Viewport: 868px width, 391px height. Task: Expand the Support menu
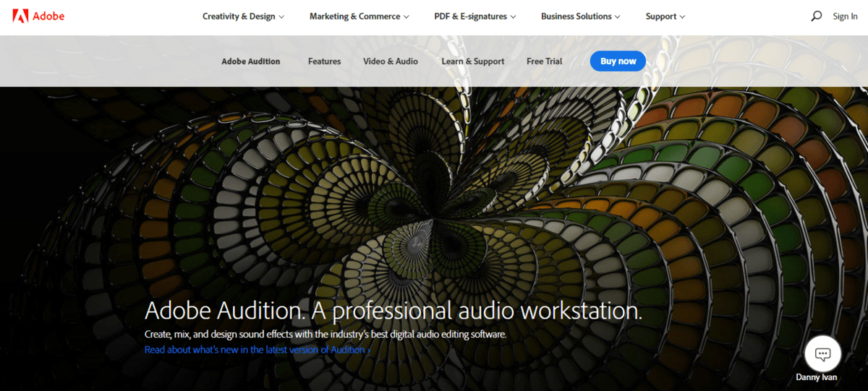tap(665, 16)
